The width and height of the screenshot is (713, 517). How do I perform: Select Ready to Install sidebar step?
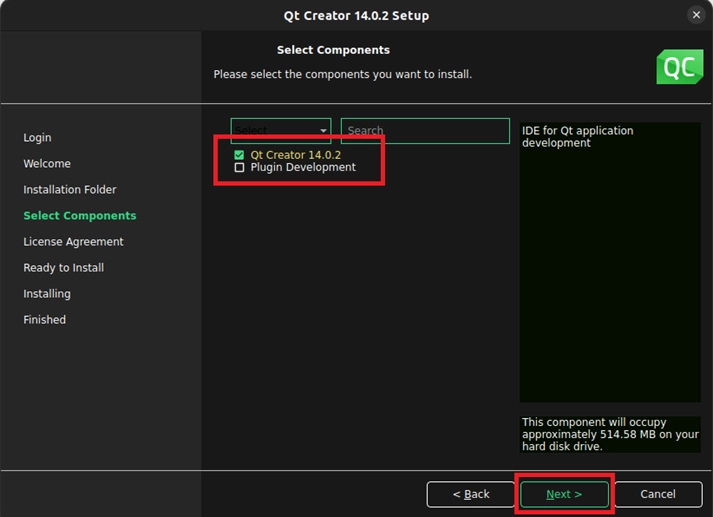tap(63, 268)
